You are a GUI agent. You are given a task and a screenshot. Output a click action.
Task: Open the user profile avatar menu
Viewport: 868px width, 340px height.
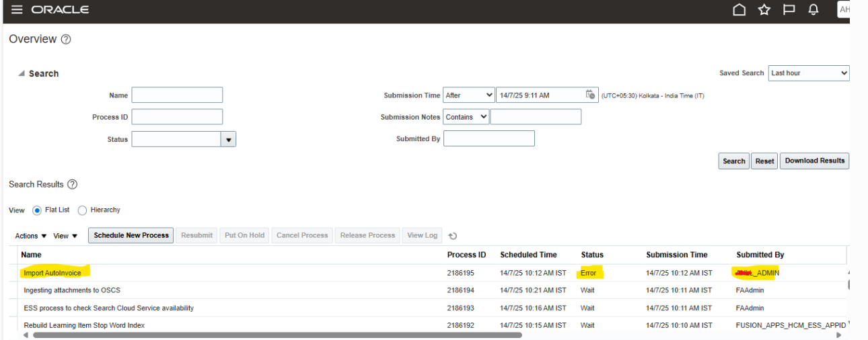pyautogui.click(x=844, y=9)
